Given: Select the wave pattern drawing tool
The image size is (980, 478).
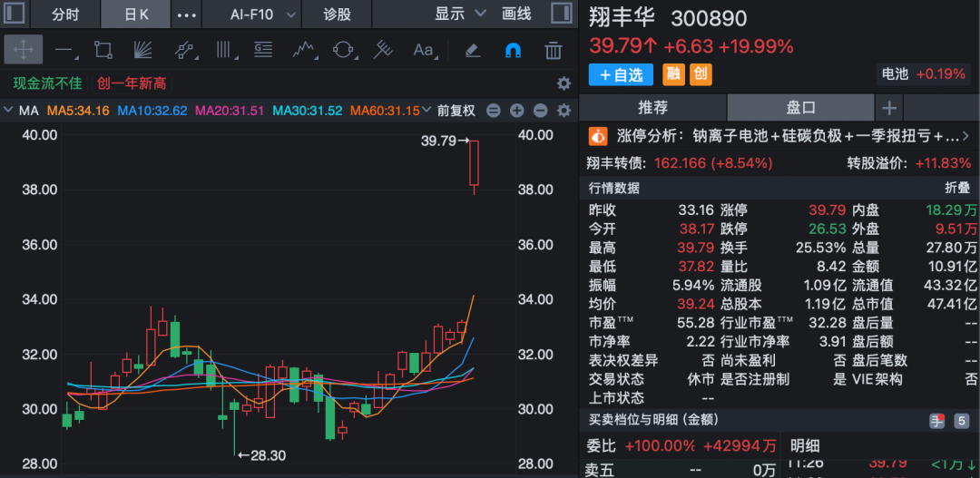Looking at the screenshot, I should [x=302, y=50].
